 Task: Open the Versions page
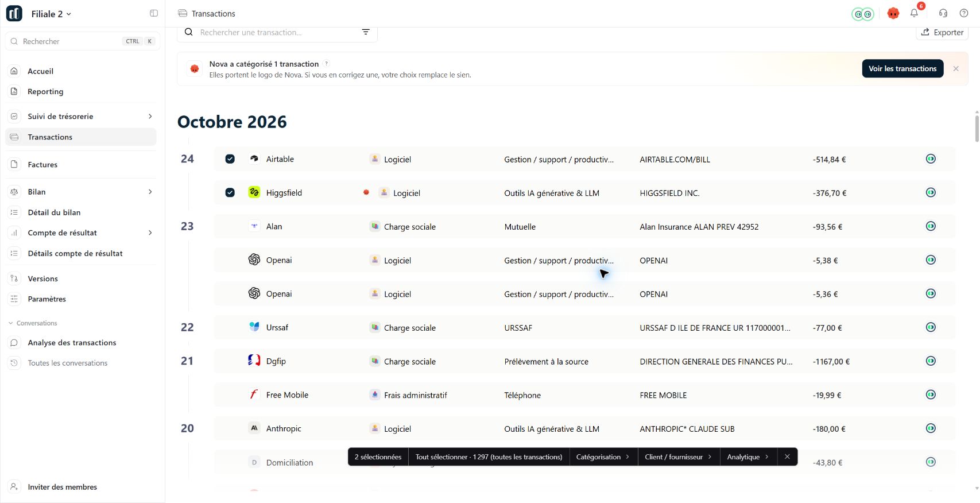click(x=81, y=278)
